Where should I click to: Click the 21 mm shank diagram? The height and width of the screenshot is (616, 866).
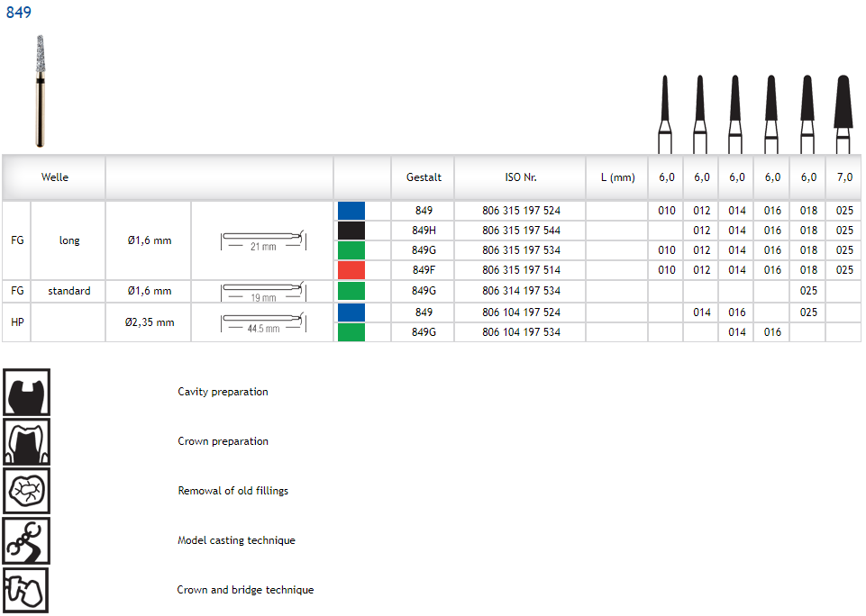pos(262,240)
